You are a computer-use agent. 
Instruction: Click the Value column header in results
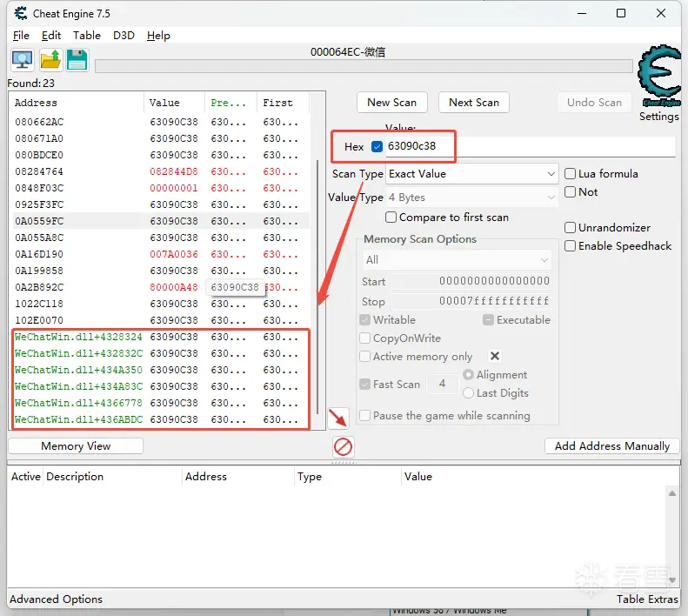pyautogui.click(x=174, y=103)
